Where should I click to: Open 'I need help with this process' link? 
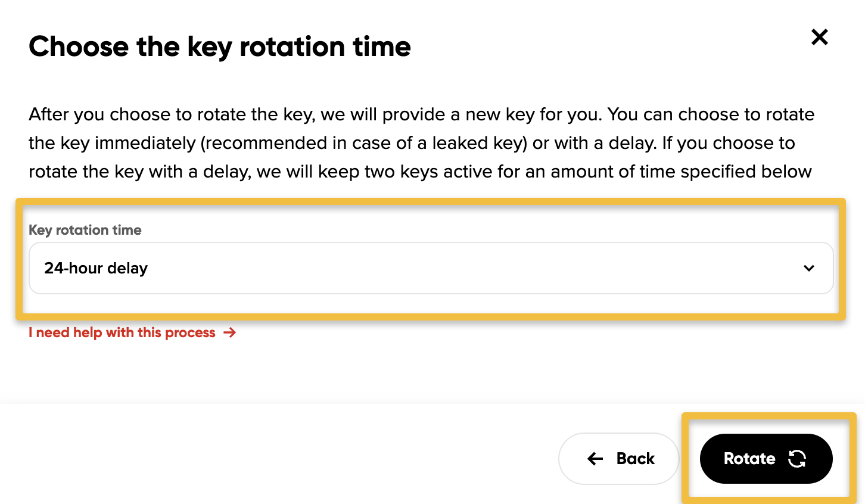pos(121,332)
